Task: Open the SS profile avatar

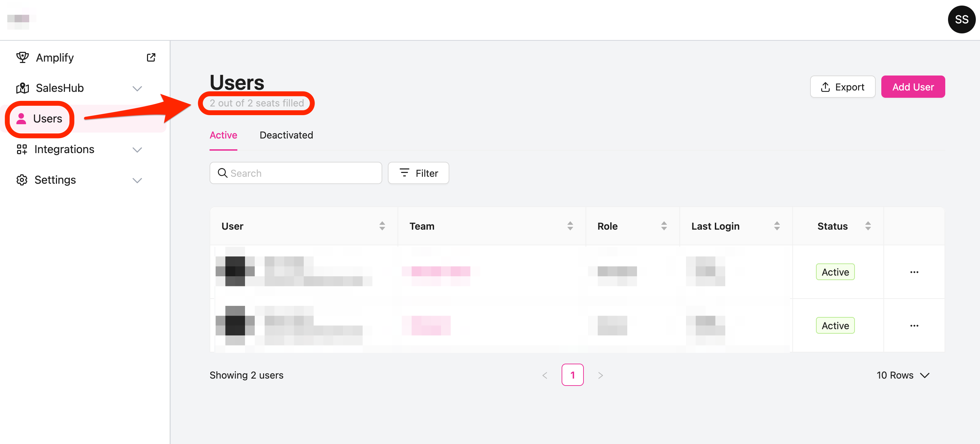Action: click(x=961, y=19)
